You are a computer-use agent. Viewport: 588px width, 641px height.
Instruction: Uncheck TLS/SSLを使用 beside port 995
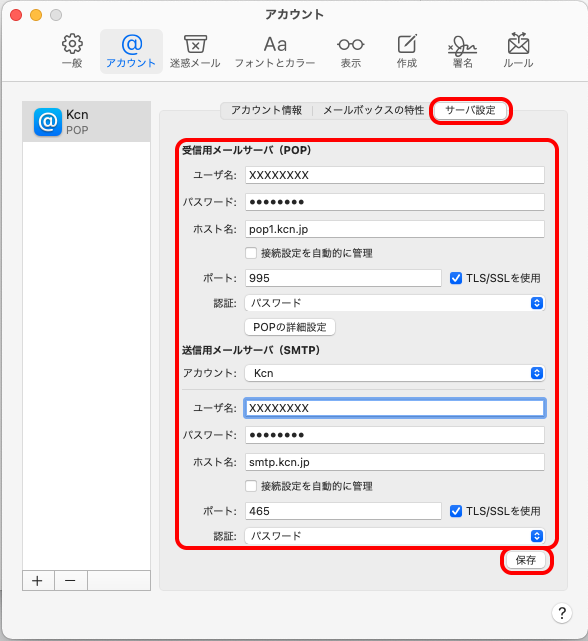click(x=456, y=278)
